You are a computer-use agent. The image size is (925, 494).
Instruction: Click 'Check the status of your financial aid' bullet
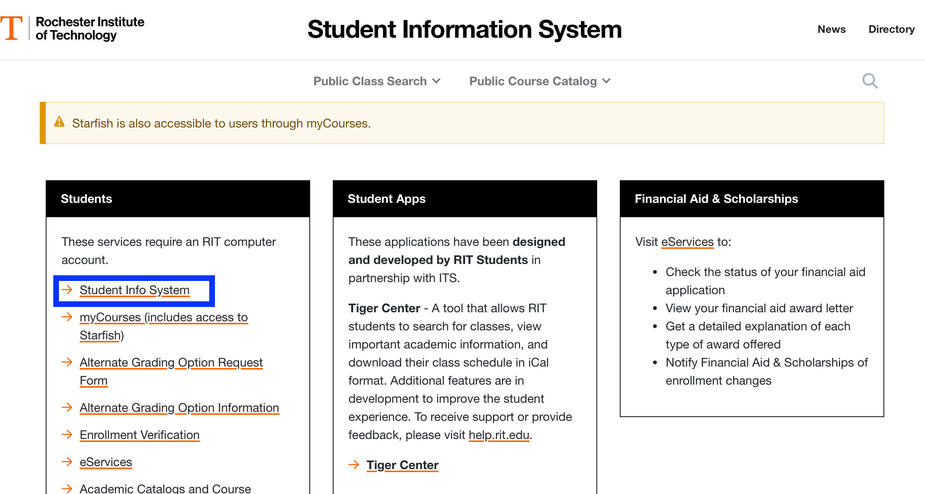pyautogui.click(x=765, y=281)
